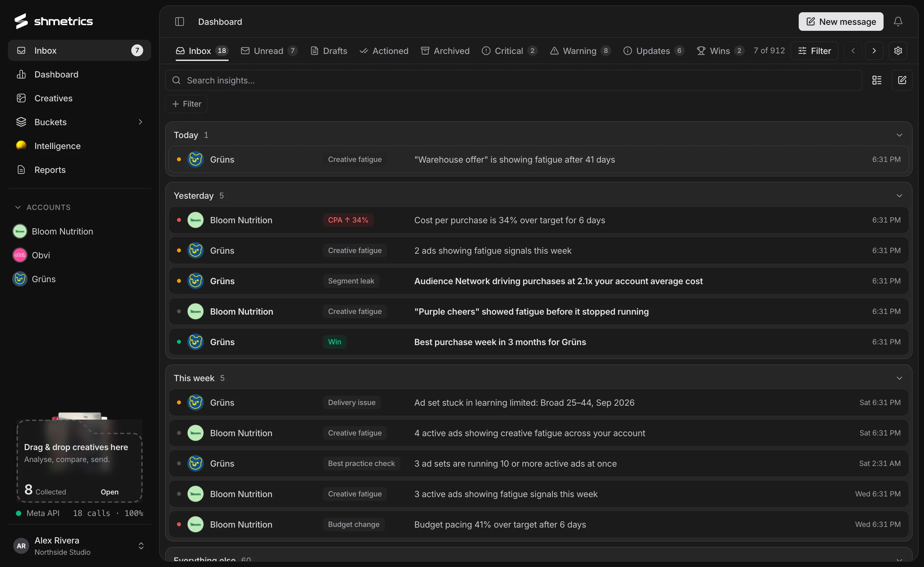Toggle unread dot on Cost per purchase row

[x=179, y=220]
